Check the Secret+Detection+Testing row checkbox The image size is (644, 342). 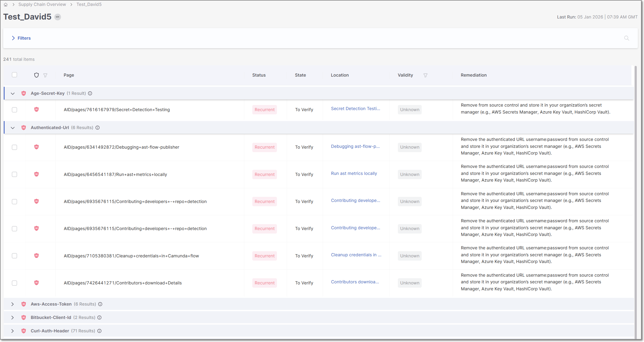coord(14,110)
